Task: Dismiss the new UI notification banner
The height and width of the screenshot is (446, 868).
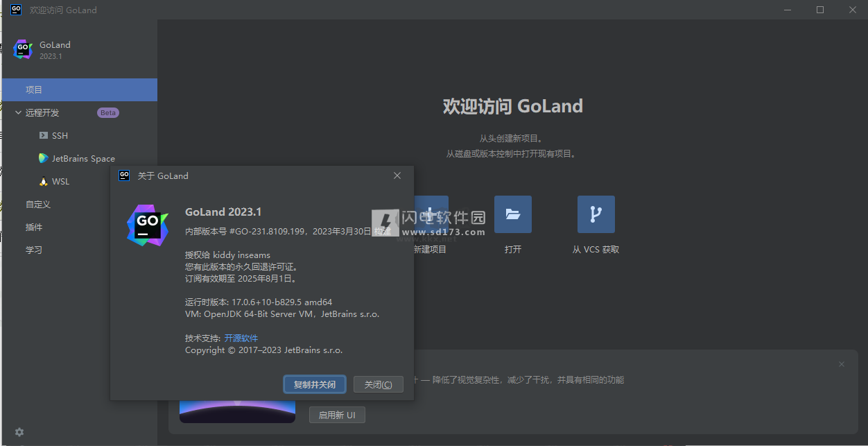Action: (x=842, y=363)
